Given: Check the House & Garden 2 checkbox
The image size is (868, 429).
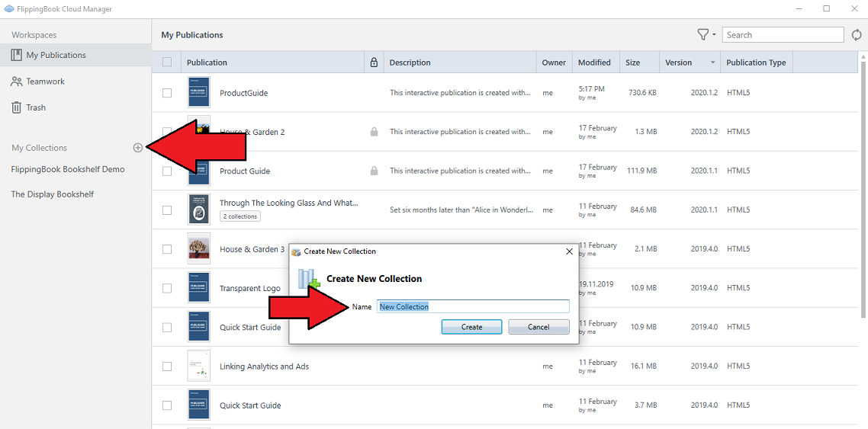Looking at the screenshot, I should coord(166,132).
